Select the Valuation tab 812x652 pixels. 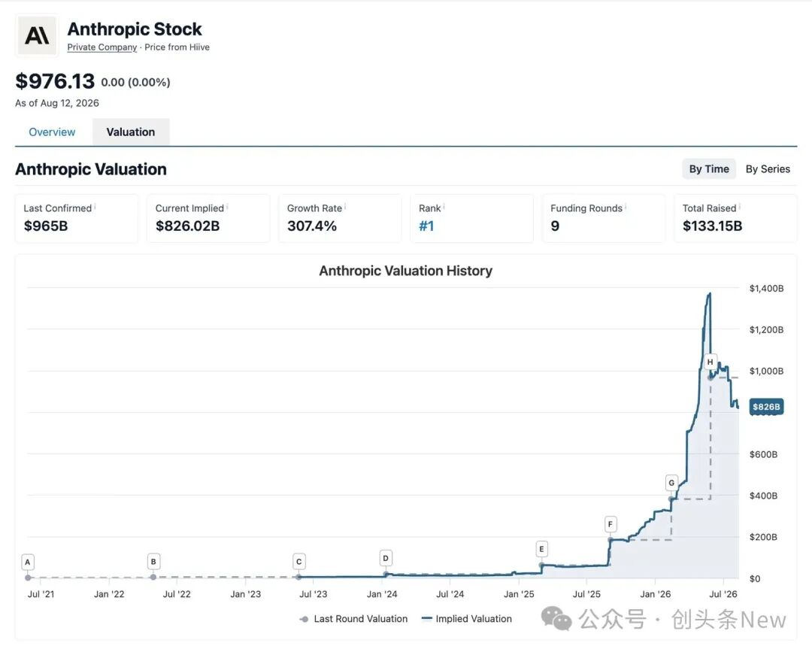(131, 132)
